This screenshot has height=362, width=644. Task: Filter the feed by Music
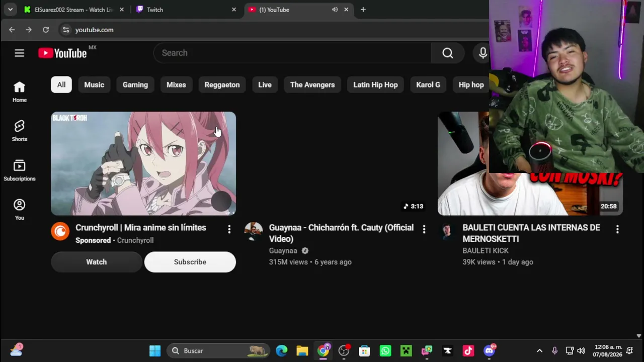tap(94, 84)
